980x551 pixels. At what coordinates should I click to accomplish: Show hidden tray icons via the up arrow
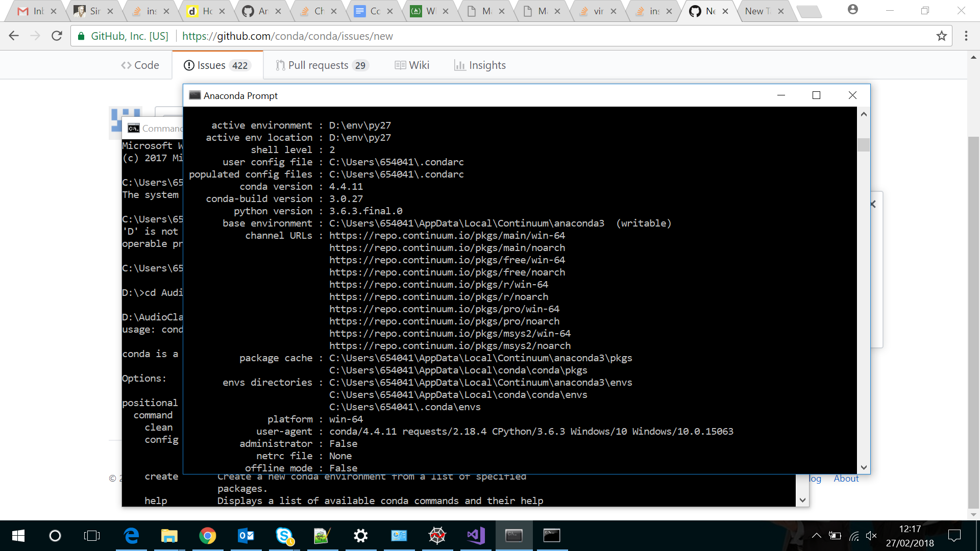[x=817, y=536]
